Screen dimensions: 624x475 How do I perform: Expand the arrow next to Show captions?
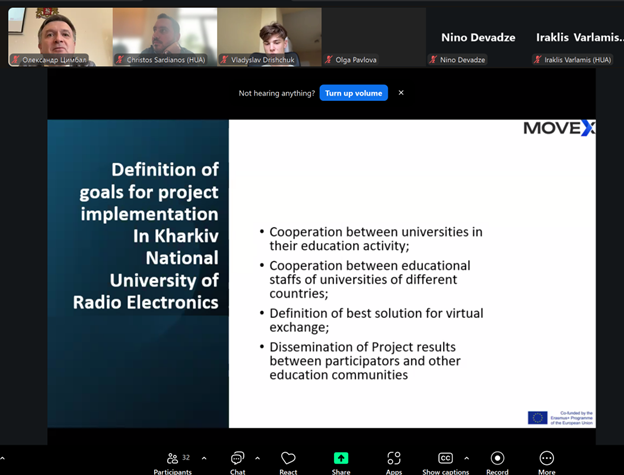tap(467, 458)
